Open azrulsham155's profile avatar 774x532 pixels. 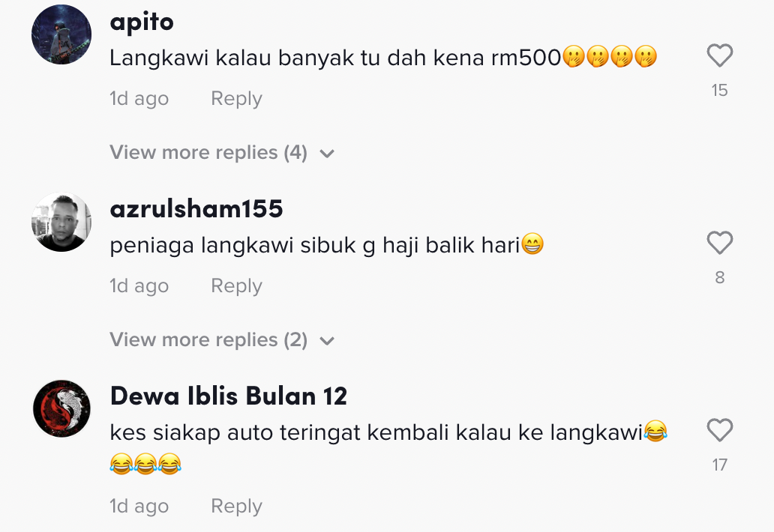coord(61,222)
